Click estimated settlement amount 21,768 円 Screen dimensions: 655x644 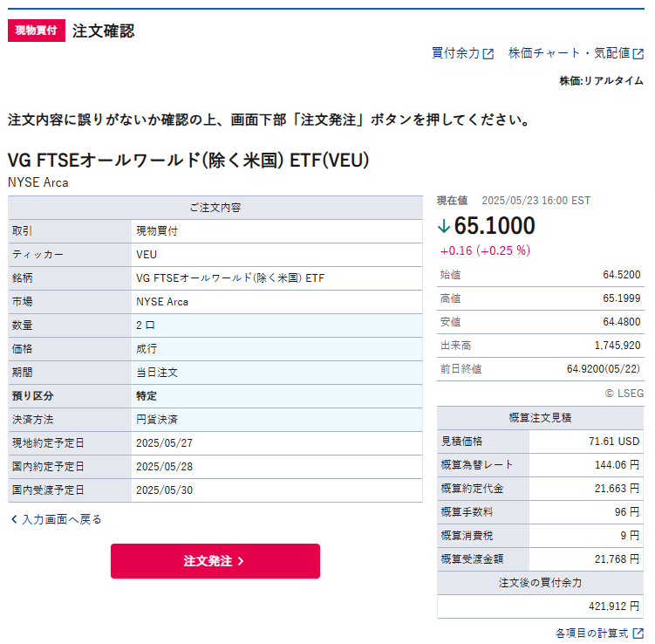[617, 559]
